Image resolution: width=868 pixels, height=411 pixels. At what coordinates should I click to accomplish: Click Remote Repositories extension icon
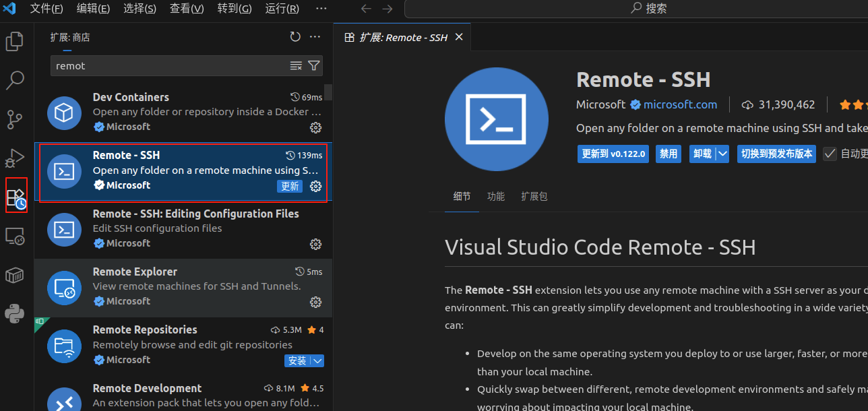[65, 346]
